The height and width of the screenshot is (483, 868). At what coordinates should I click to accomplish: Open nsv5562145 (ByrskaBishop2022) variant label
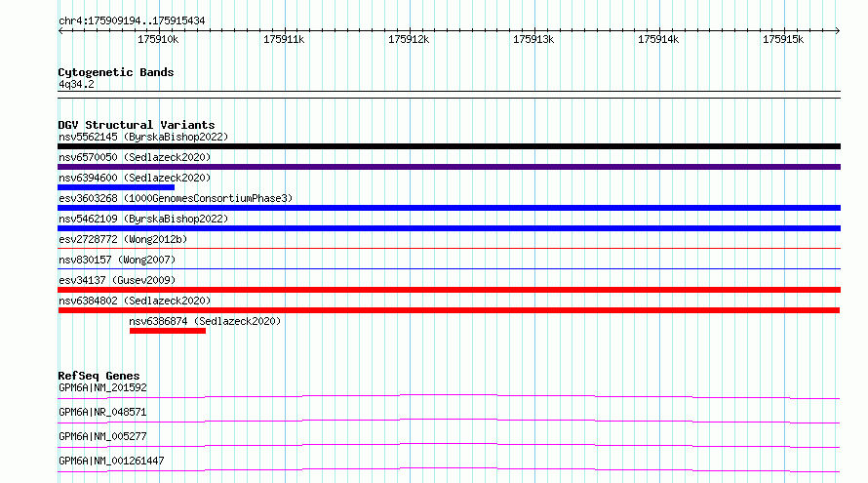click(x=143, y=137)
